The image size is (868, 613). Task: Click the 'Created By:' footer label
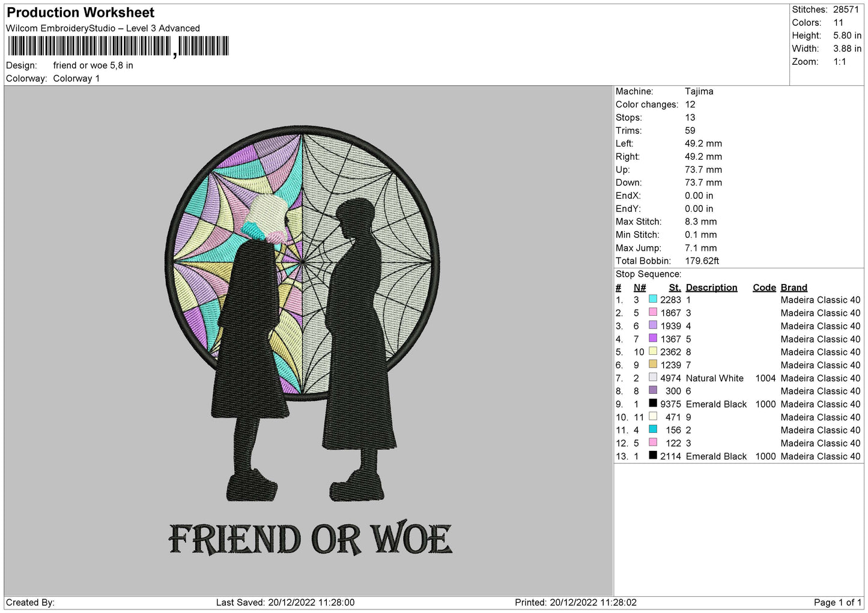(30, 602)
